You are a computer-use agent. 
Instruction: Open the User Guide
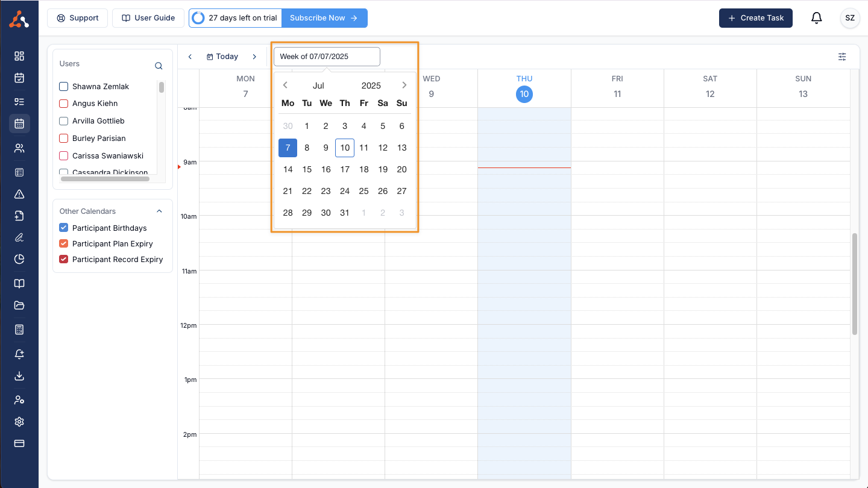click(148, 18)
